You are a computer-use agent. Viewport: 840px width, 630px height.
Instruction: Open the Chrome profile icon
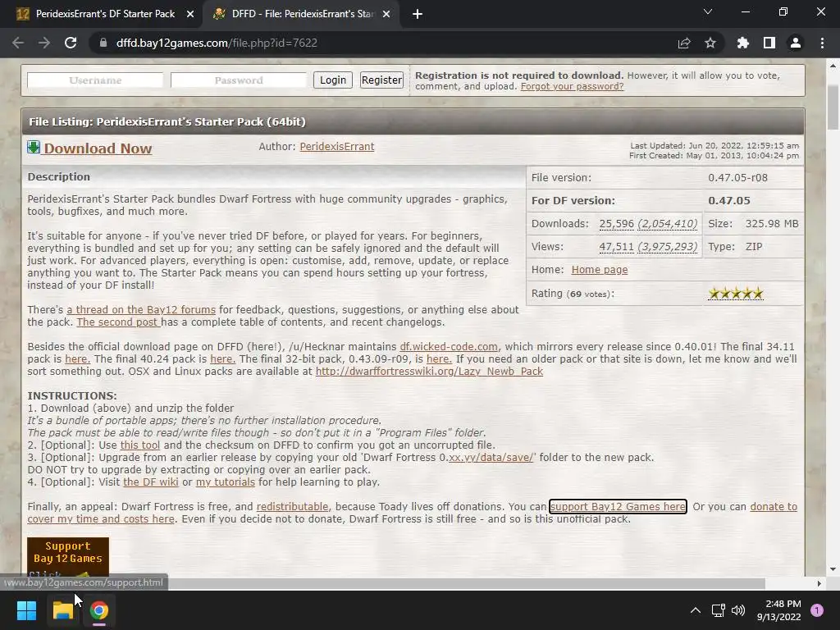click(x=796, y=43)
